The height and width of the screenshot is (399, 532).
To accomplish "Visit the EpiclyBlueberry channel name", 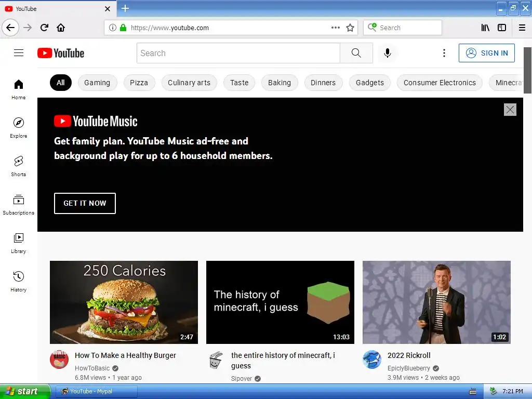I will coord(409,368).
